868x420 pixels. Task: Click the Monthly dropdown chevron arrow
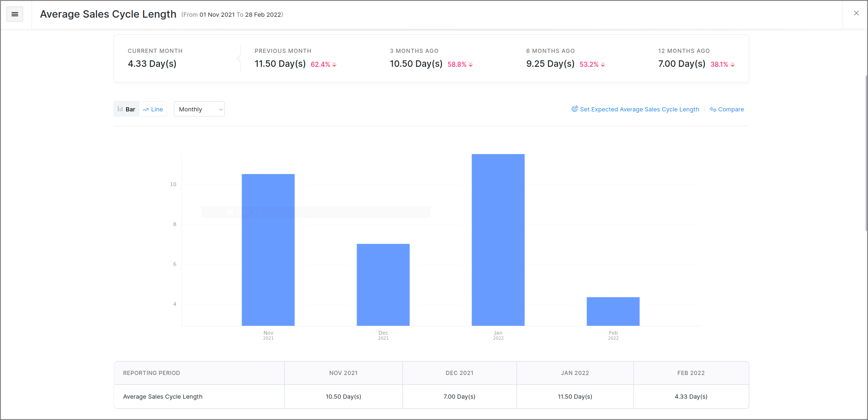(220, 110)
